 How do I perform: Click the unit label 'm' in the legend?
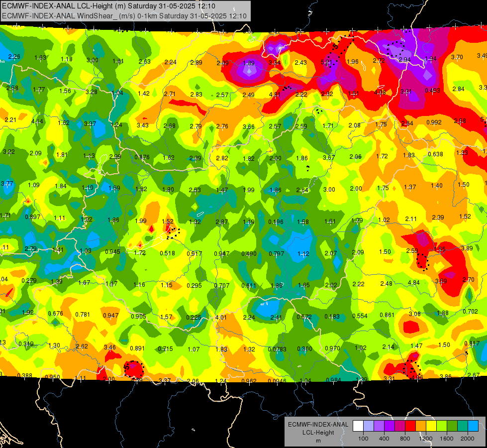coord(318,441)
